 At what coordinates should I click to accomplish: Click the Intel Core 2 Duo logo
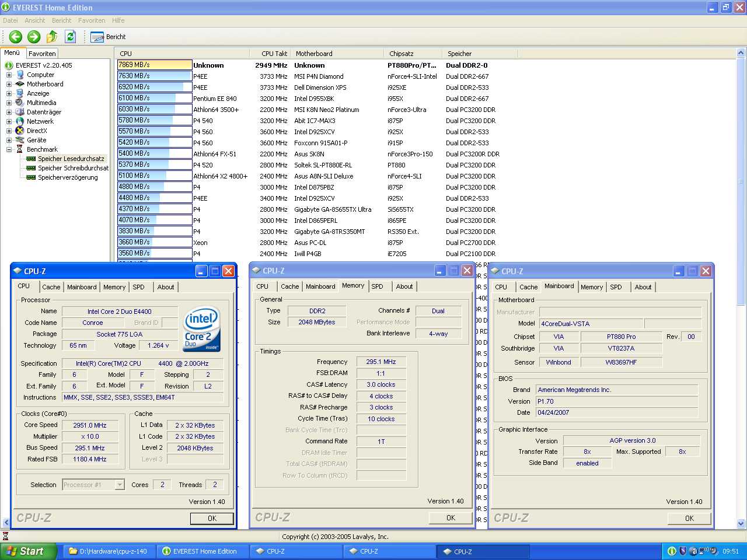[x=202, y=329]
